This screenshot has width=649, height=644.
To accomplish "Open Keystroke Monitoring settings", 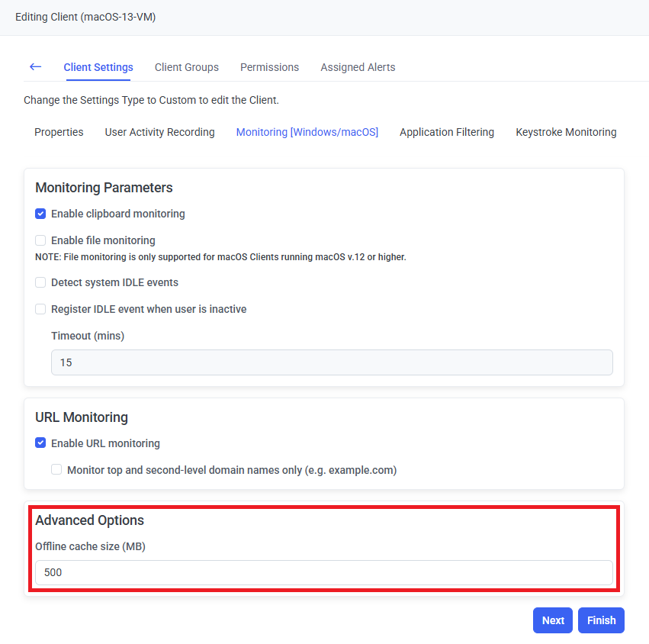I will [x=566, y=132].
